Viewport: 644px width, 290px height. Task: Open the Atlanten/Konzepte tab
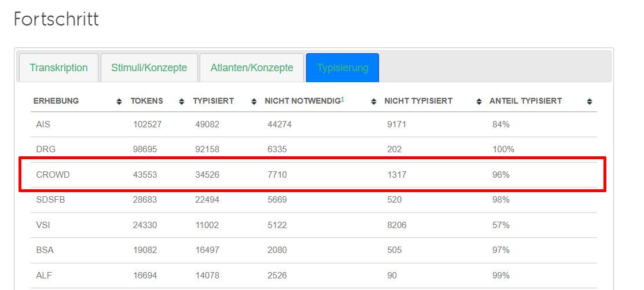click(x=252, y=68)
